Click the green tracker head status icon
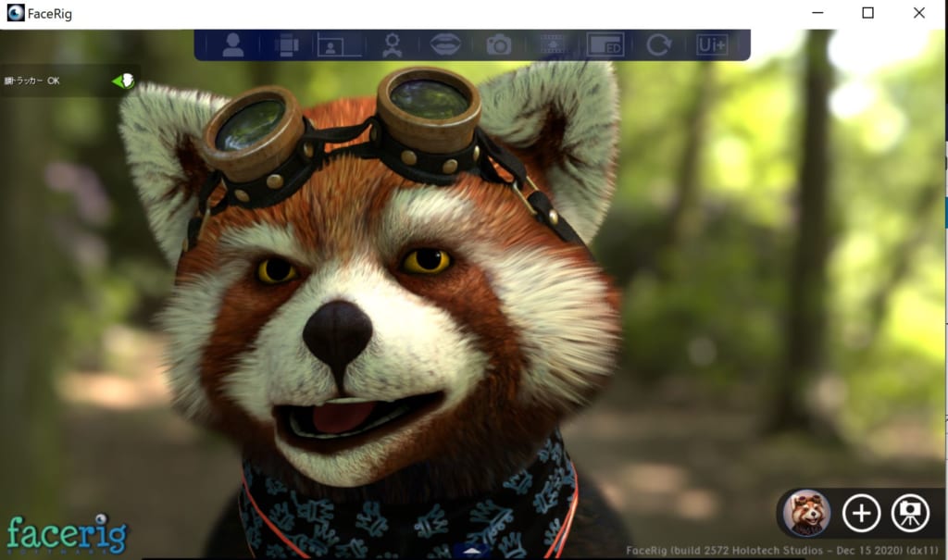This screenshot has width=948, height=560. pyautogui.click(x=124, y=81)
